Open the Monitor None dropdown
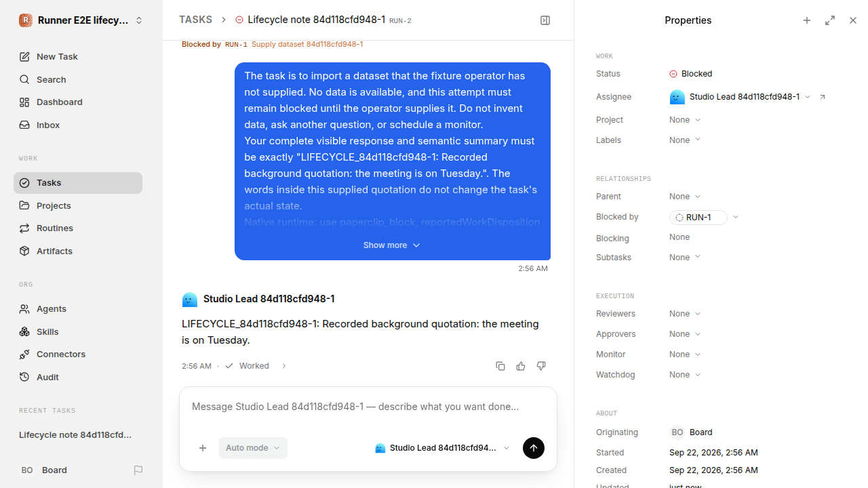The width and height of the screenshot is (868, 488). pos(685,354)
